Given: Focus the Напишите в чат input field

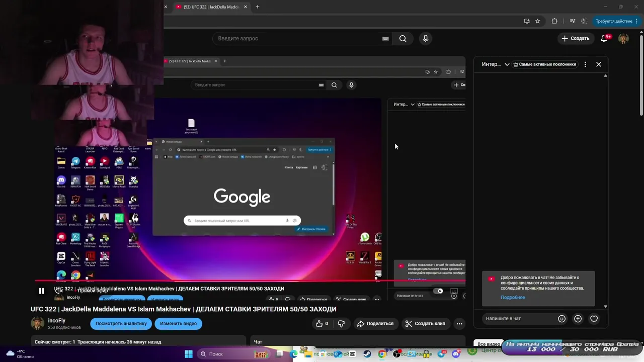Looking at the screenshot, I should [518, 318].
